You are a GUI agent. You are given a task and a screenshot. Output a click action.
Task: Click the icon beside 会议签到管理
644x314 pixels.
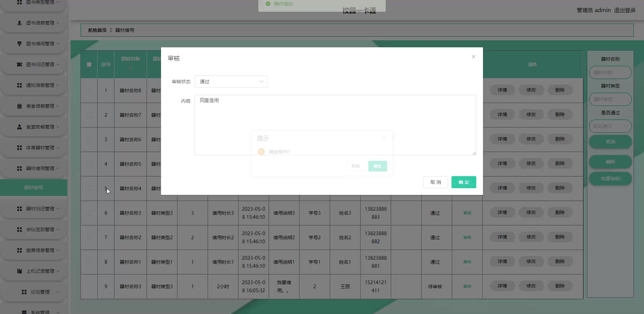point(19,229)
